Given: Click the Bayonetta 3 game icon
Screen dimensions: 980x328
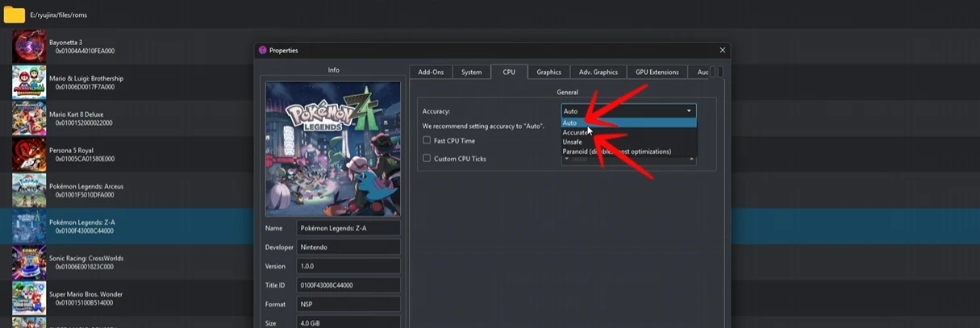Looking at the screenshot, I should point(28,47).
